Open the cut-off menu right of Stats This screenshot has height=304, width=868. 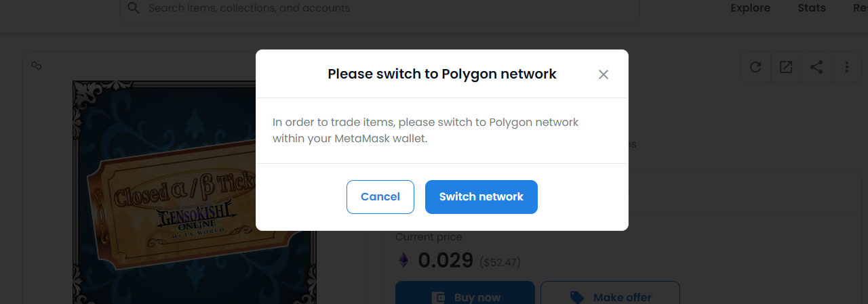point(860,8)
